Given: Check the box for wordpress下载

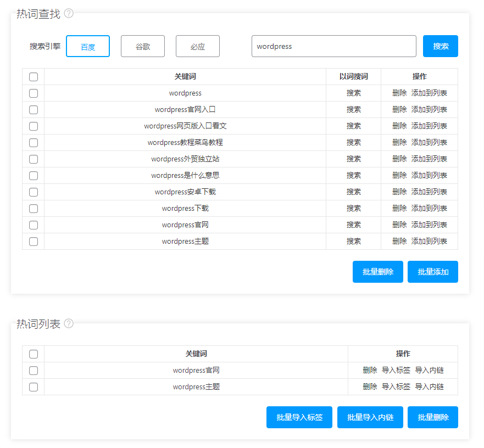Looking at the screenshot, I should (34, 209).
